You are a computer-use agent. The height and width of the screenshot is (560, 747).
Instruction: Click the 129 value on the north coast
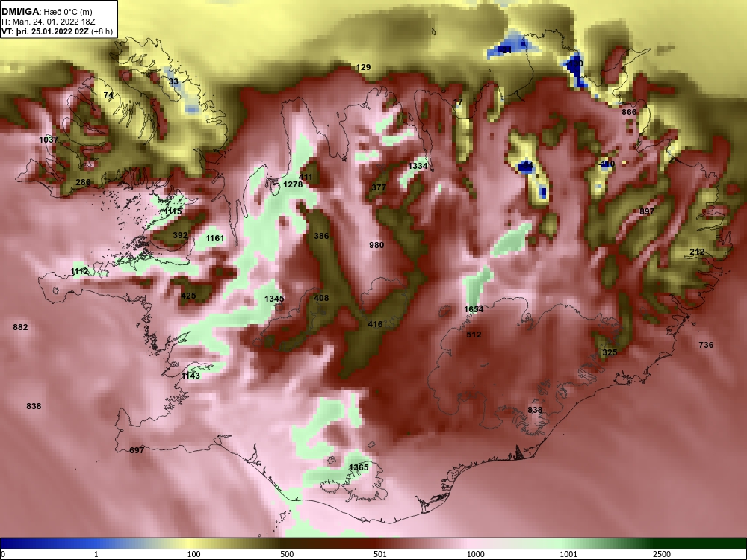click(x=364, y=68)
